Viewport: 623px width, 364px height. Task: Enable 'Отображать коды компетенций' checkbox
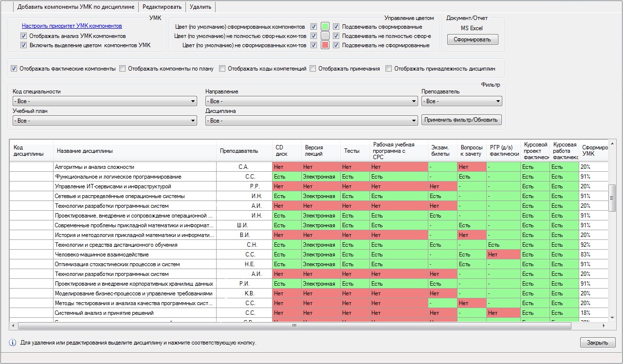click(x=222, y=69)
